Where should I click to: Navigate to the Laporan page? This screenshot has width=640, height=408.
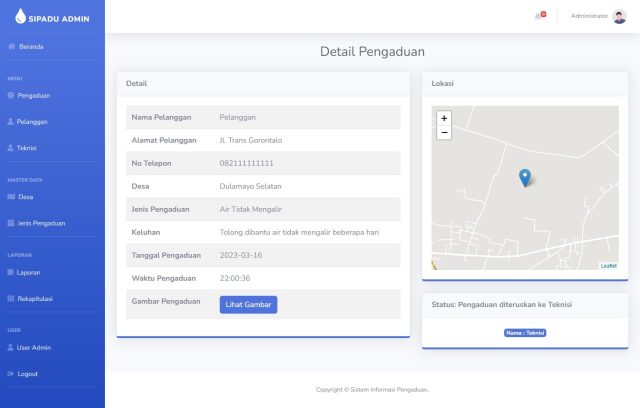29,272
